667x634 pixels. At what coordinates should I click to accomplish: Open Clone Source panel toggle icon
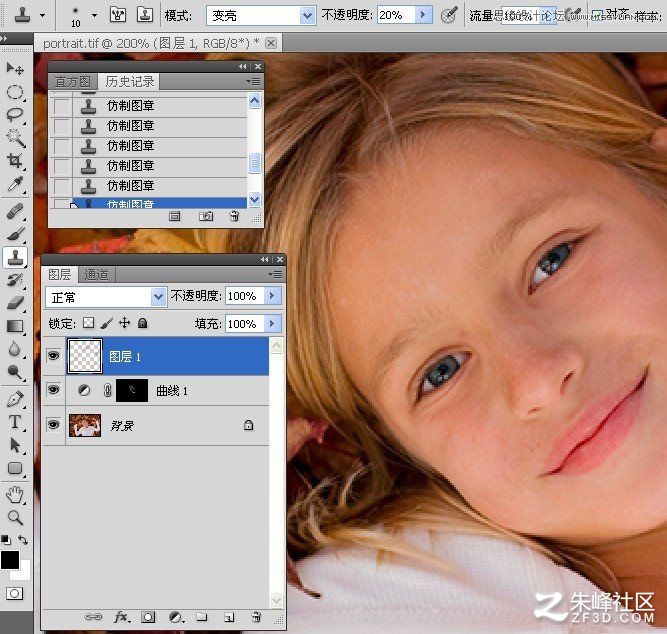pyautogui.click(x=145, y=15)
